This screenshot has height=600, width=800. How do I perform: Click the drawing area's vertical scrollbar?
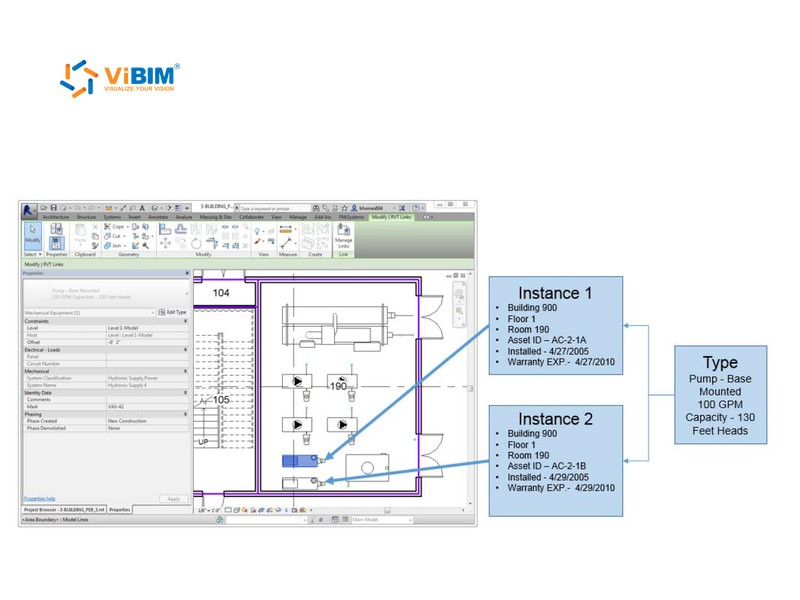point(470,389)
